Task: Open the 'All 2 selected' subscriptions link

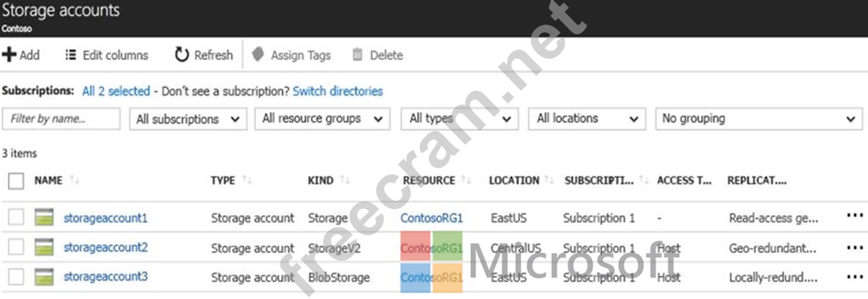Action: (116, 91)
